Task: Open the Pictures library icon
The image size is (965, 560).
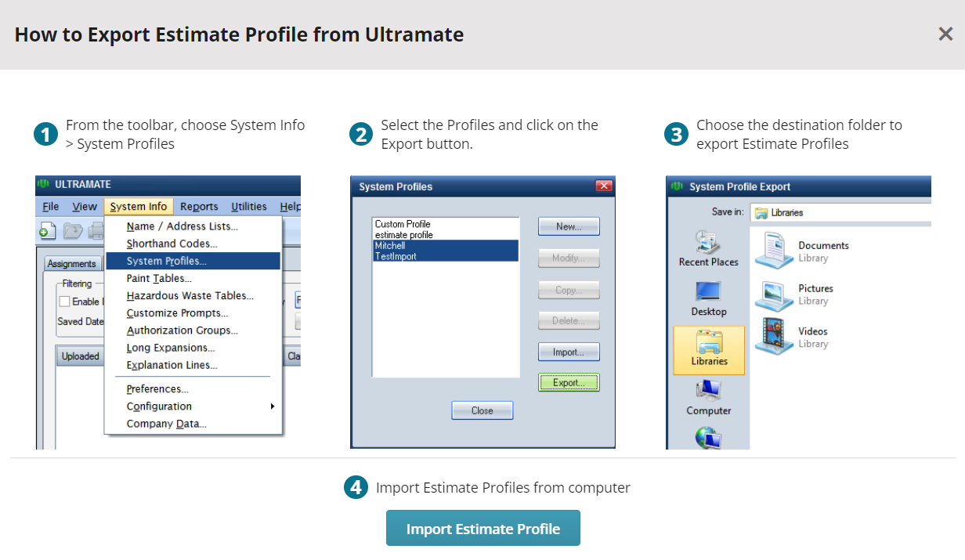Action: tap(774, 294)
